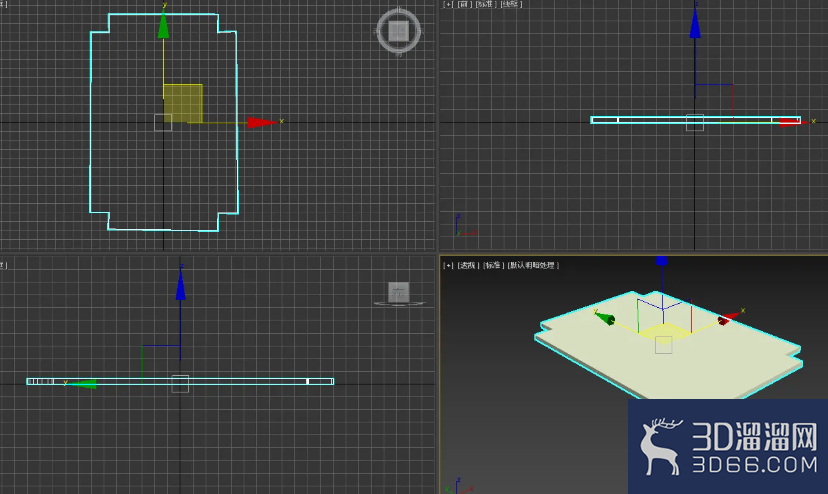828x494 pixels.
Task: Open the [线框] shading menu in Front viewport
Action: (x=511, y=4)
